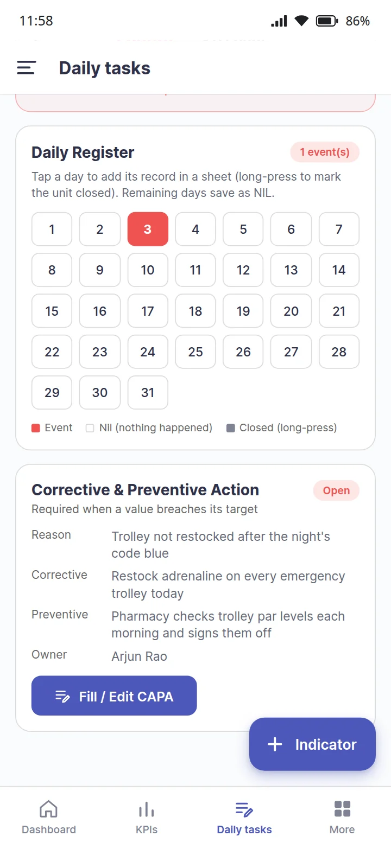Click the red Event legend swatch
Viewport: 391px width, 868px height.
[x=36, y=428]
